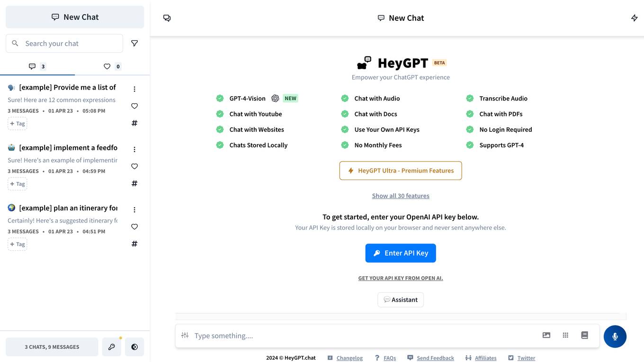
Task: Click the 'Chat with Docs' feature
Action: [x=376, y=114]
